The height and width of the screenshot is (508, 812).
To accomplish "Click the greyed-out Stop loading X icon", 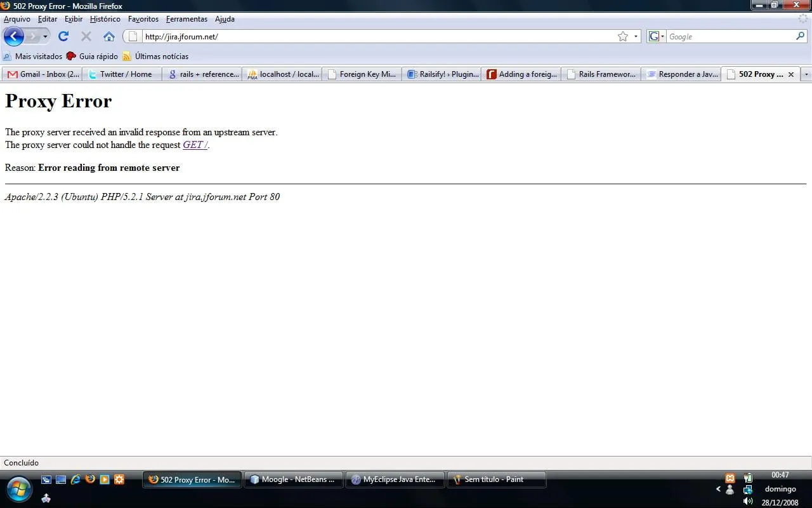I will click(86, 36).
